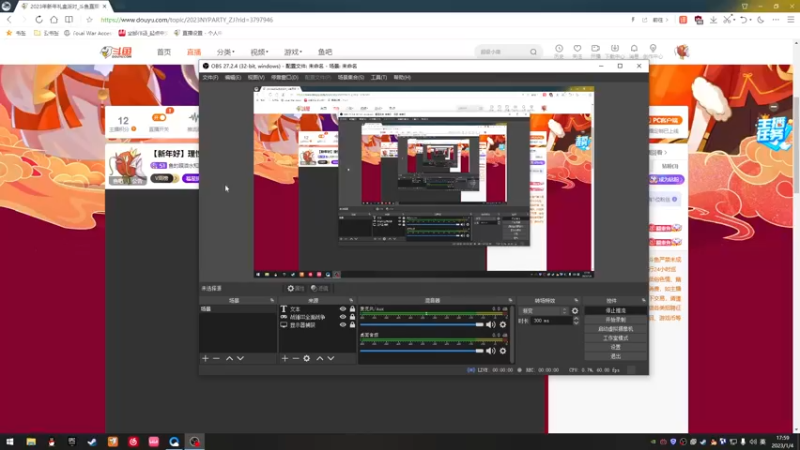Click the browser address bar URL

pos(187,20)
